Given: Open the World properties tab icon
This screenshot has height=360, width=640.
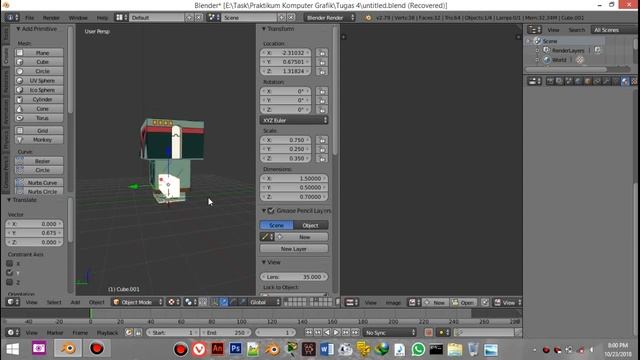Looking at the screenshot, I should click(578, 81).
